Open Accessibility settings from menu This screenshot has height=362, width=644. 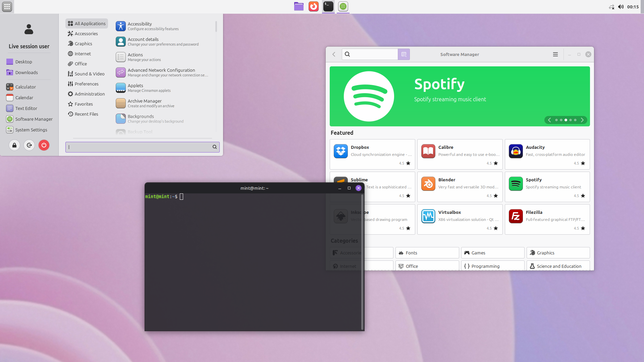[x=153, y=26]
